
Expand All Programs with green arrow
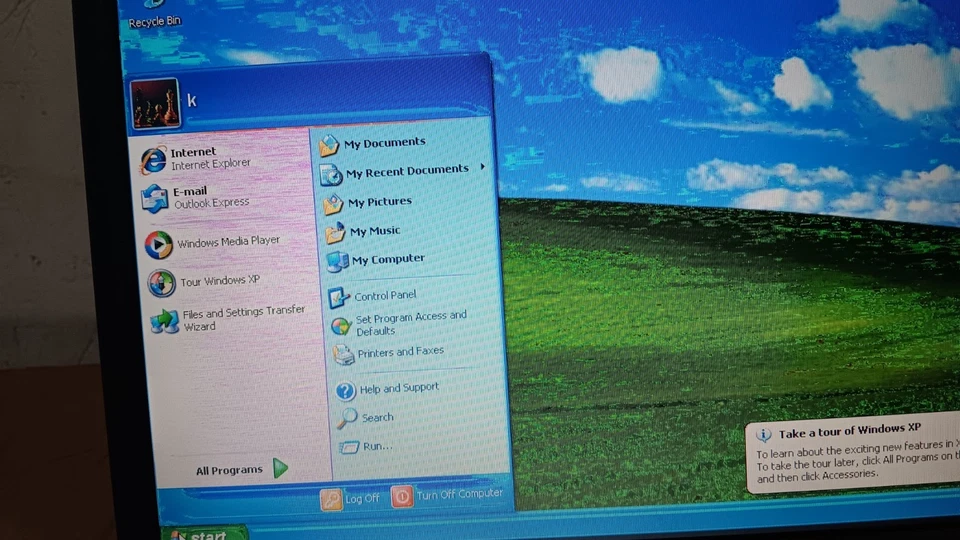[x=280, y=468]
